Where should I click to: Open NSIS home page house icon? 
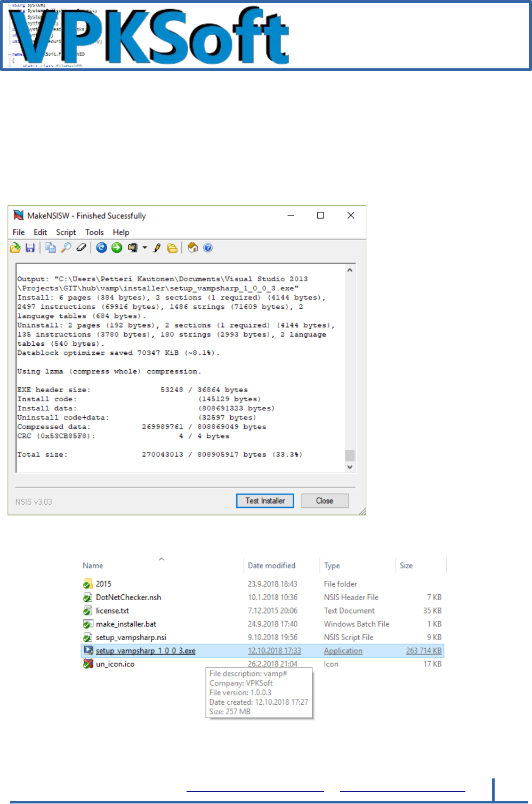tap(193, 248)
